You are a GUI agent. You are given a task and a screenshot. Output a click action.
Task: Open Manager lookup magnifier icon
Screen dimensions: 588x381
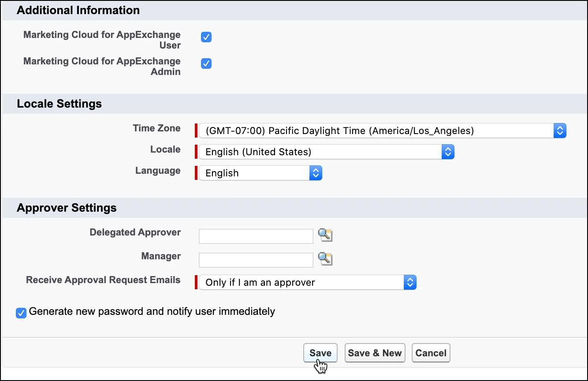point(325,259)
